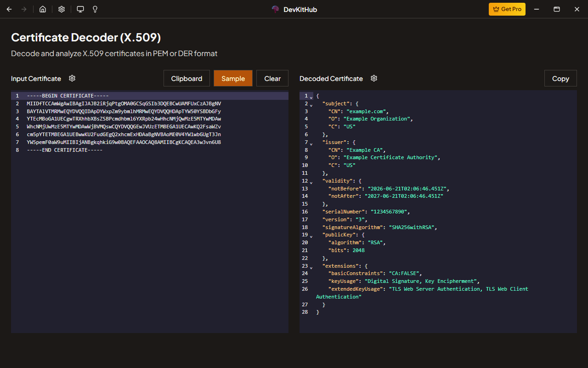The height and width of the screenshot is (368, 588).
Task: Click the -----END CERTIFICATE----- line
Action: pos(64,150)
